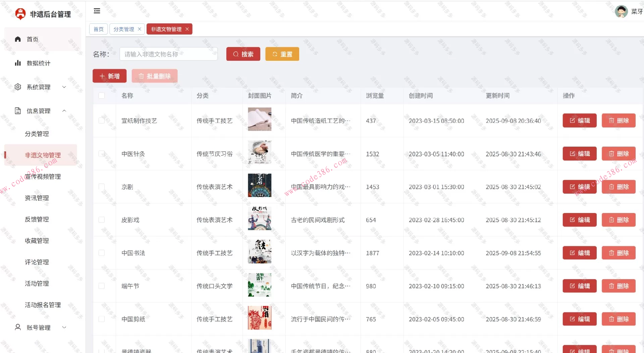The image size is (644, 353).
Task: Click the sidebar collapse hamburger icon
Action: click(97, 11)
